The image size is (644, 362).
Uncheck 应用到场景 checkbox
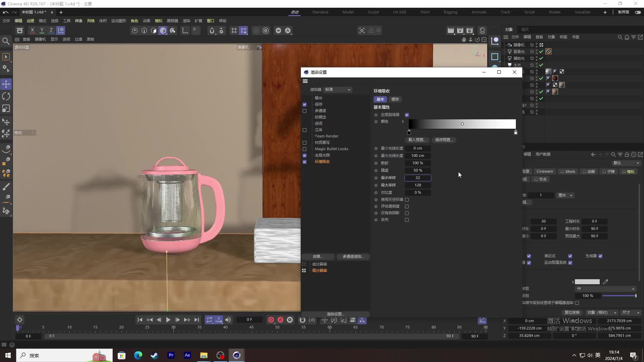[407, 115]
